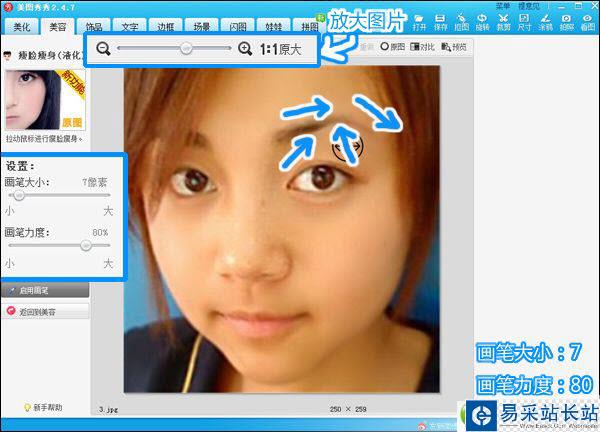This screenshot has height=432, width=600.
Task: Open the 文字 text tab
Action: coord(130,26)
